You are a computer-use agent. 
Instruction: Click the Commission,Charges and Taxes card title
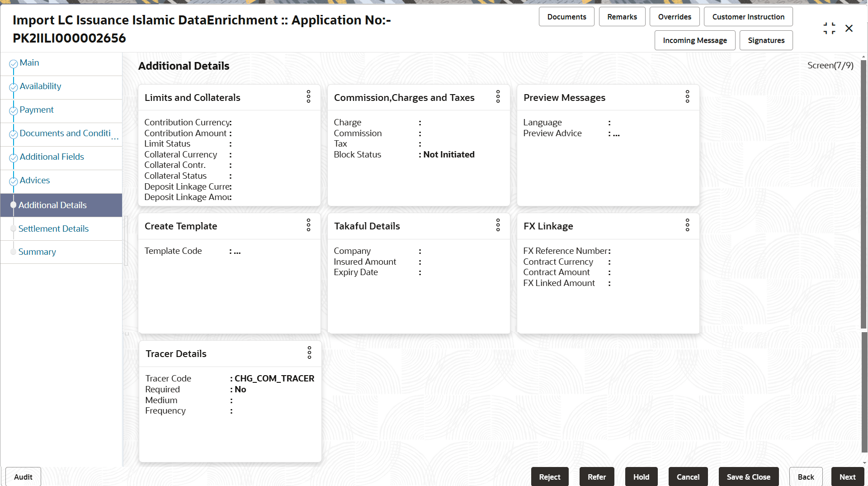pyautogui.click(x=404, y=98)
